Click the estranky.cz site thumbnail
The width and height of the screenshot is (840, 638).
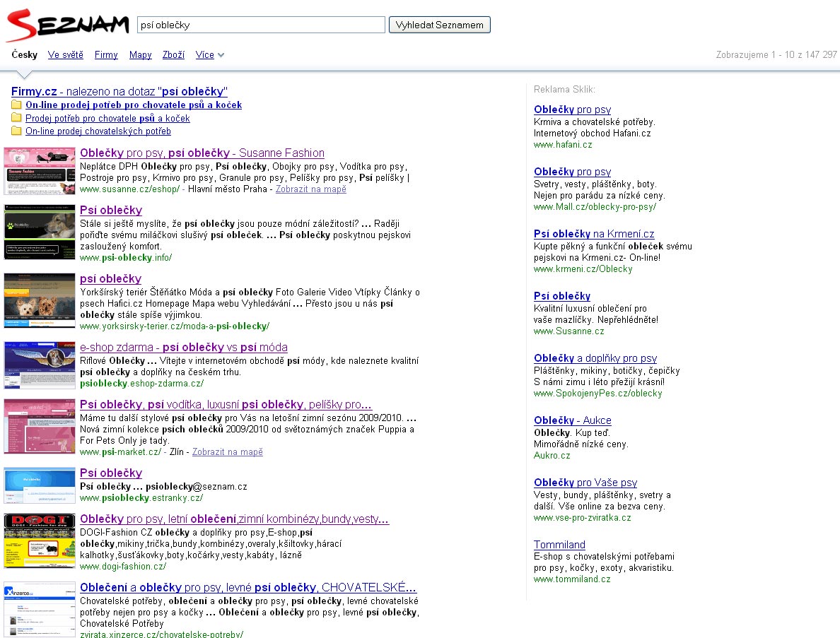[40, 485]
